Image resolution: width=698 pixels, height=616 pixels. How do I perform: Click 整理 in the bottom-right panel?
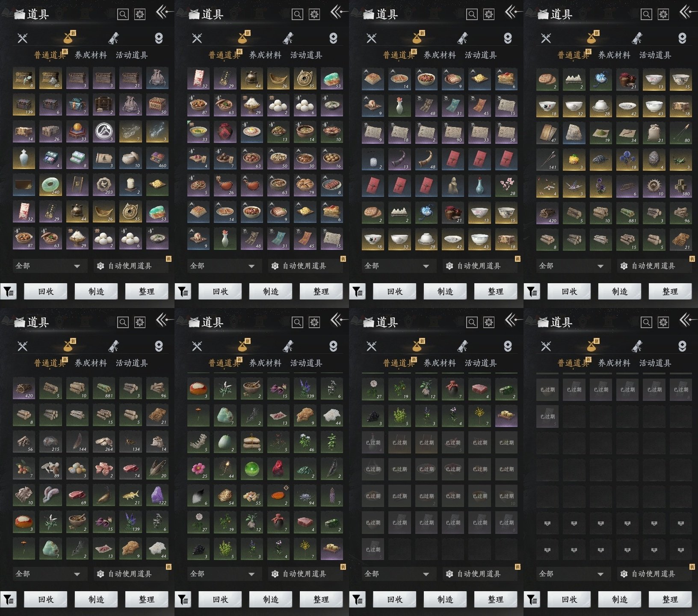pos(670,599)
